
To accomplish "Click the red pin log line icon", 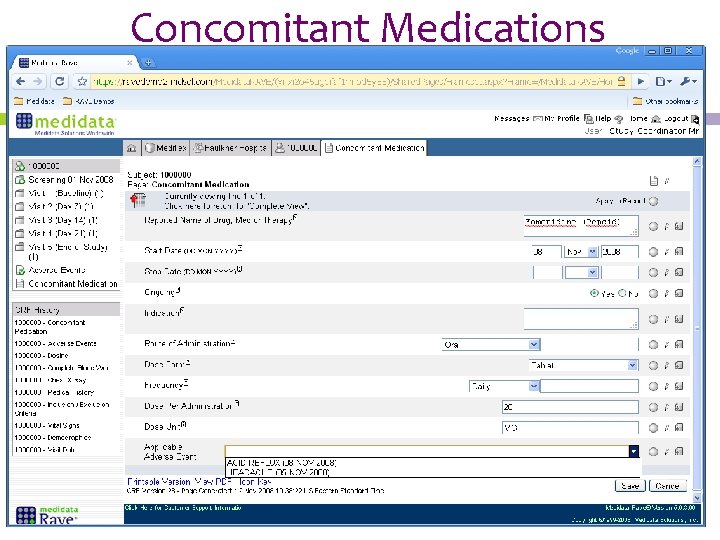I will pos(138,200).
